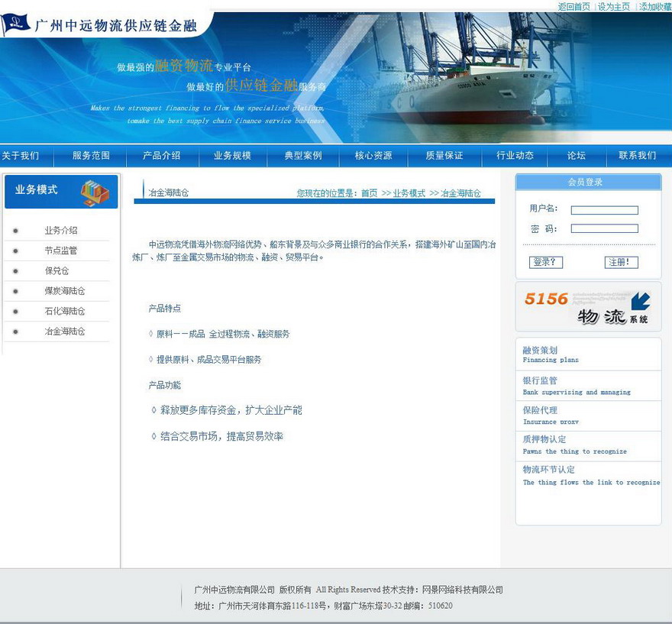Click the 添加收藏 top link

coord(655,6)
